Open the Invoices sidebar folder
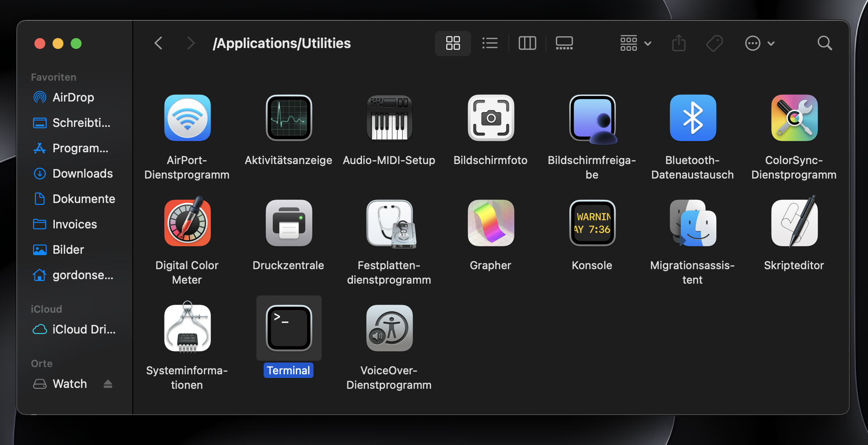This screenshot has width=868, height=445. [x=76, y=224]
